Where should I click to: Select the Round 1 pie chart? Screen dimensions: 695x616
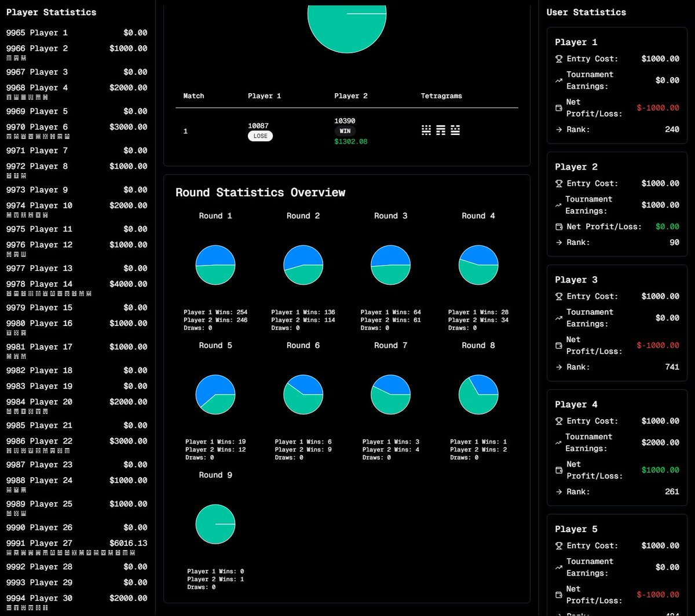coord(215,265)
